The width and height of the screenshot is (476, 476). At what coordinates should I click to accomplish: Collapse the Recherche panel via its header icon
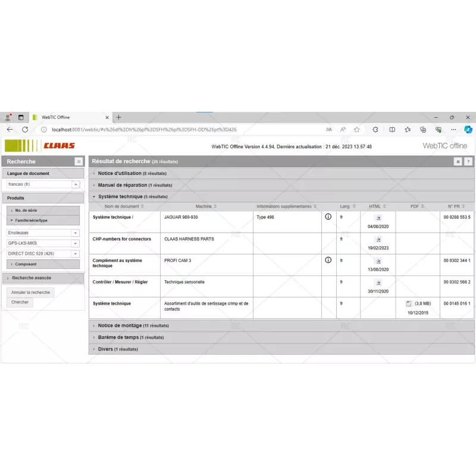(x=78, y=161)
